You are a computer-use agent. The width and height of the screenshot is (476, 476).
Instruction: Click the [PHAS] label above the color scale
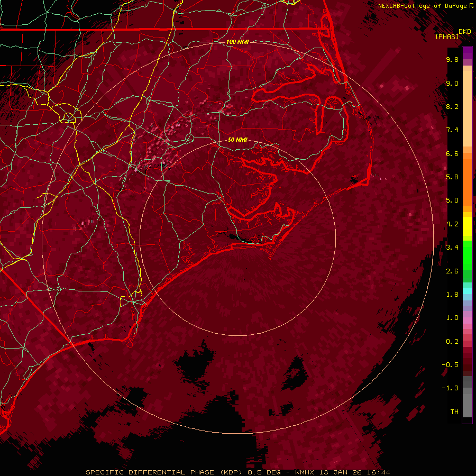click(447, 36)
